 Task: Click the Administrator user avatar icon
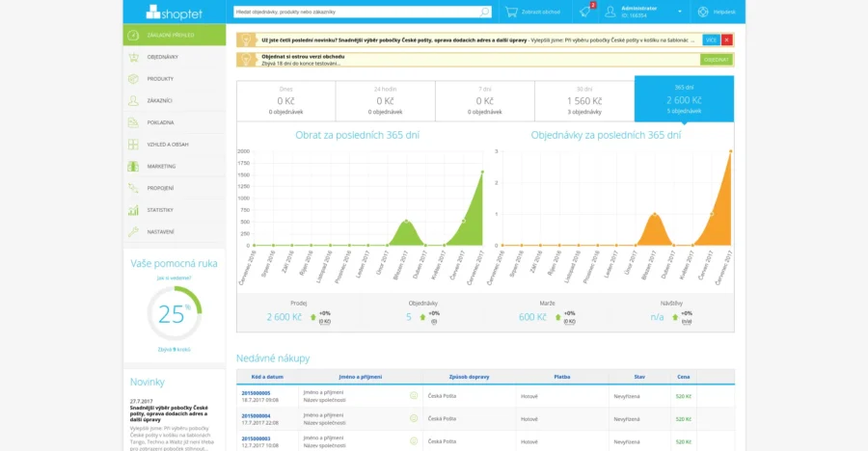(x=610, y=12)
